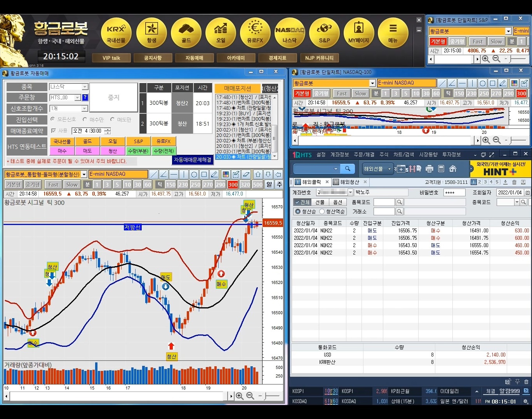Open the 차트/검색 menu in 1QHTS
The height and width of the screenshot is (419, 532).
404,154
